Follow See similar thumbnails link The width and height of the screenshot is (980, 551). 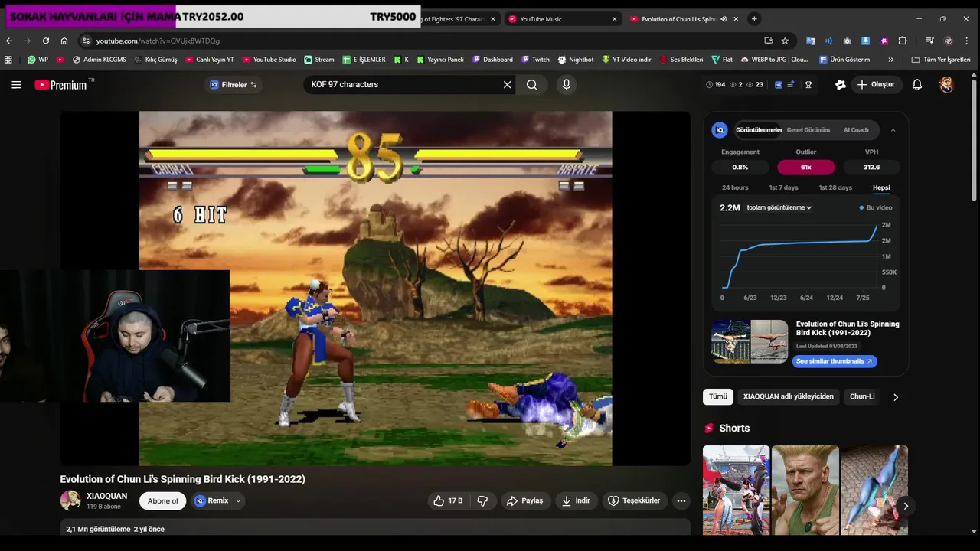pos(835,361)
